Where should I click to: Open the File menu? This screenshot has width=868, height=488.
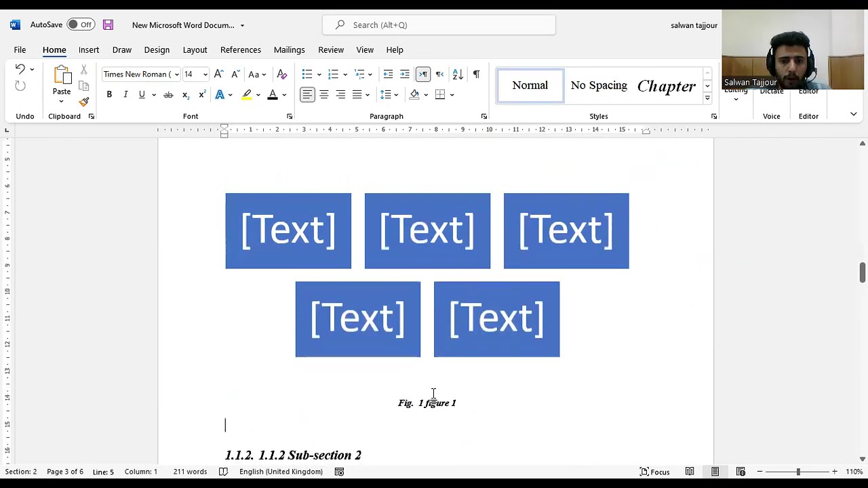[20, 49]
